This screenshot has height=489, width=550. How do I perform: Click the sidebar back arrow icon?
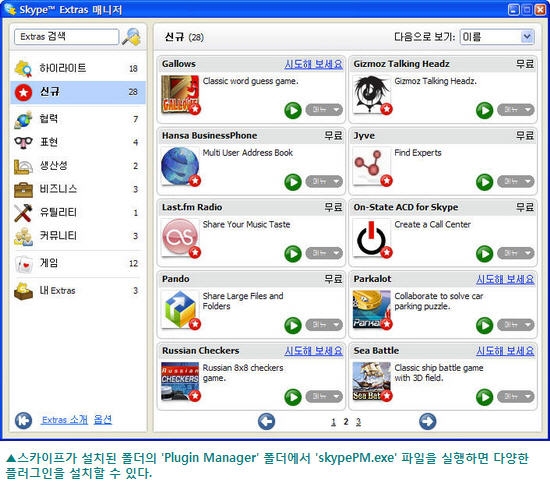23,420
